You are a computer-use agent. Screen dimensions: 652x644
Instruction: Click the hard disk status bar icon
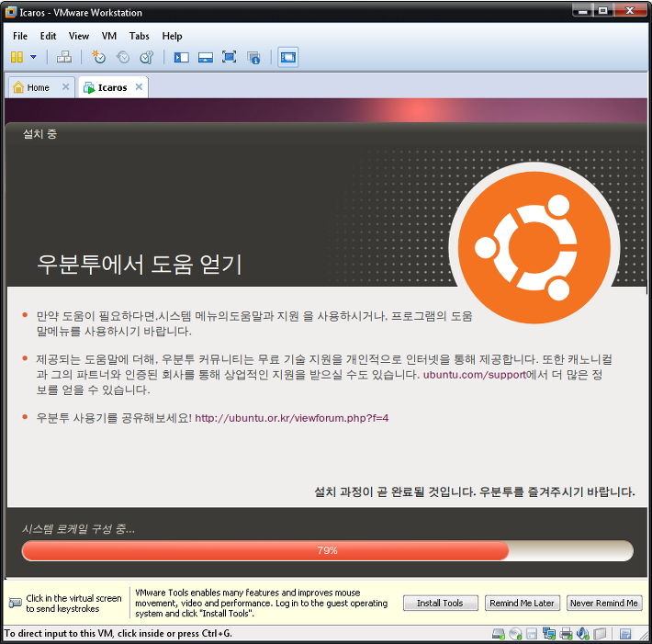point(498,634)
